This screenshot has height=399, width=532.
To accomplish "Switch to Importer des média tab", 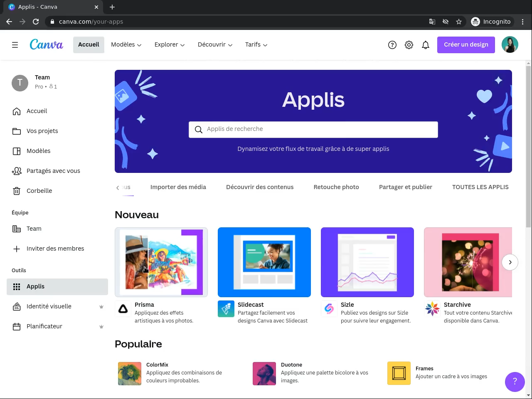I will 178,187.
